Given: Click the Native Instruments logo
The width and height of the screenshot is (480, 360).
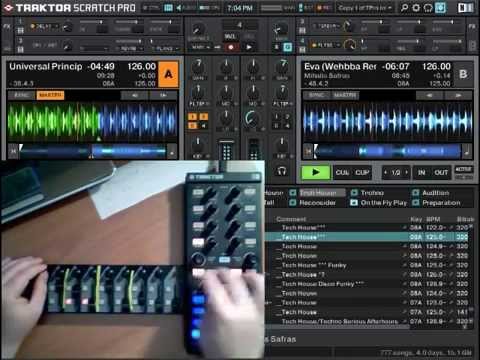Looking at the screenshot, I should pyautogui.click(x=465, y=8).
